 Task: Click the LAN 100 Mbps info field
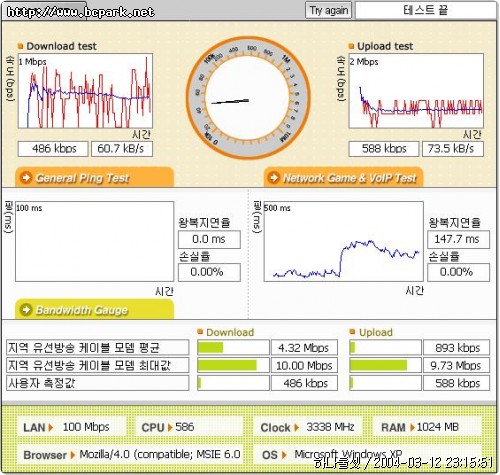(x=72, y=427)
